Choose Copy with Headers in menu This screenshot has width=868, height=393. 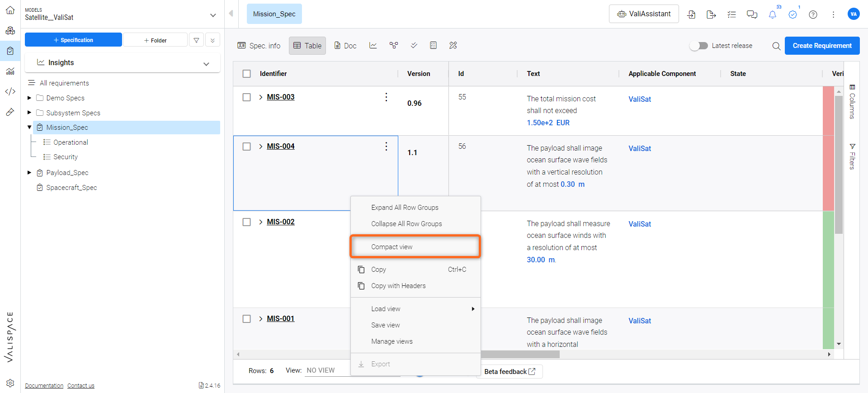pos(415,285)
